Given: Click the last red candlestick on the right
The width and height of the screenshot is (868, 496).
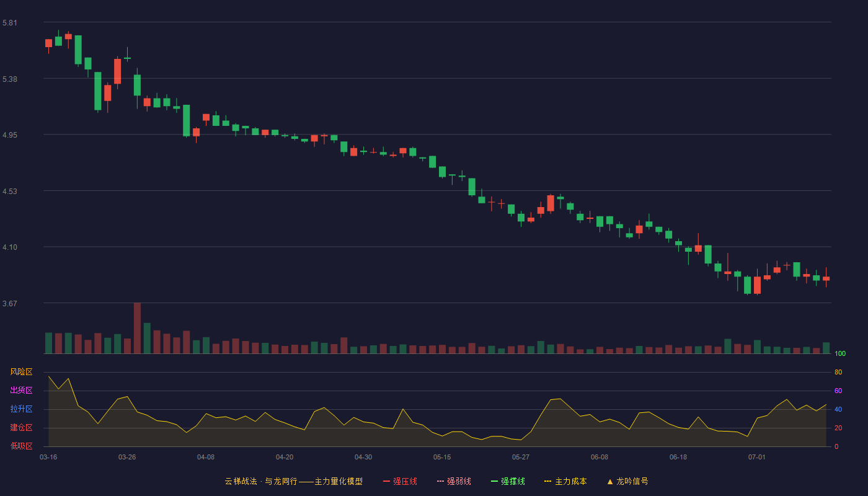Looking at the screenshot, I should [x=826, y=278].
